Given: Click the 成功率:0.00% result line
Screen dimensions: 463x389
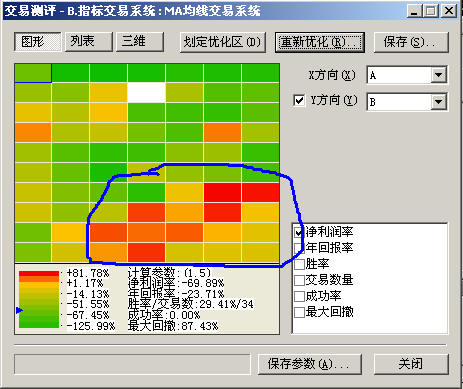Looking at the screenshot, I should pos(164,315).
